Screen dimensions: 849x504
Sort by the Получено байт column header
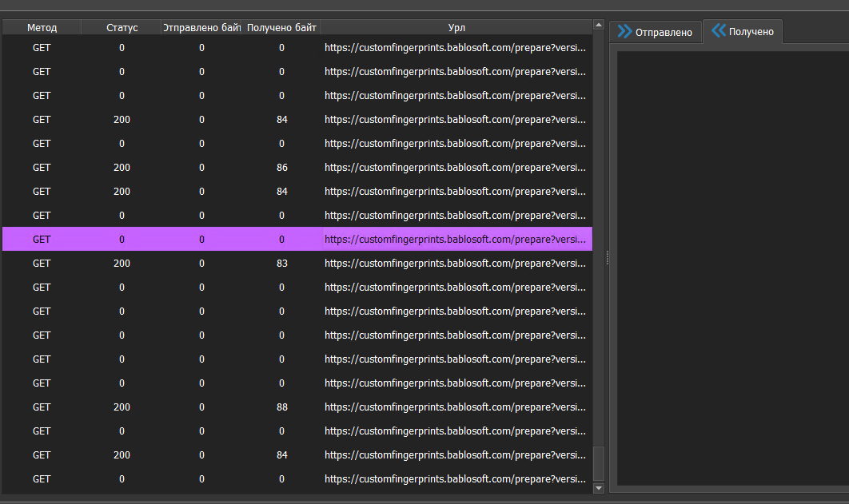[281, 26]
